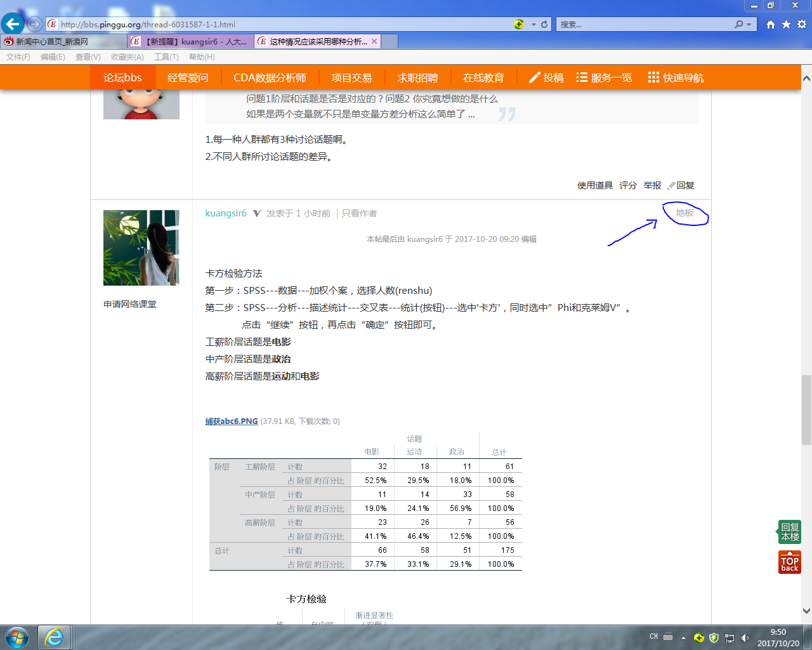Click the browser Forward arrow button
The image size is (812, 650).
point(34,24)
